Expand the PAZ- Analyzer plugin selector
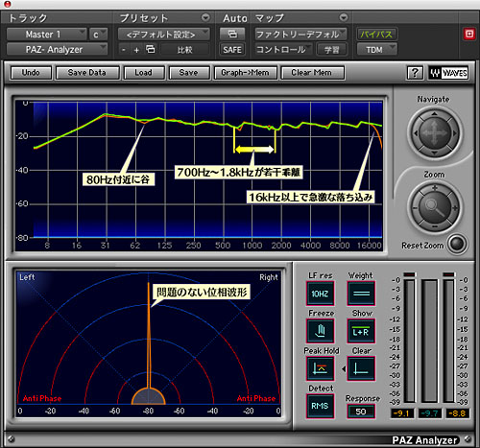 pyautogui.click(x=57, y=50)
